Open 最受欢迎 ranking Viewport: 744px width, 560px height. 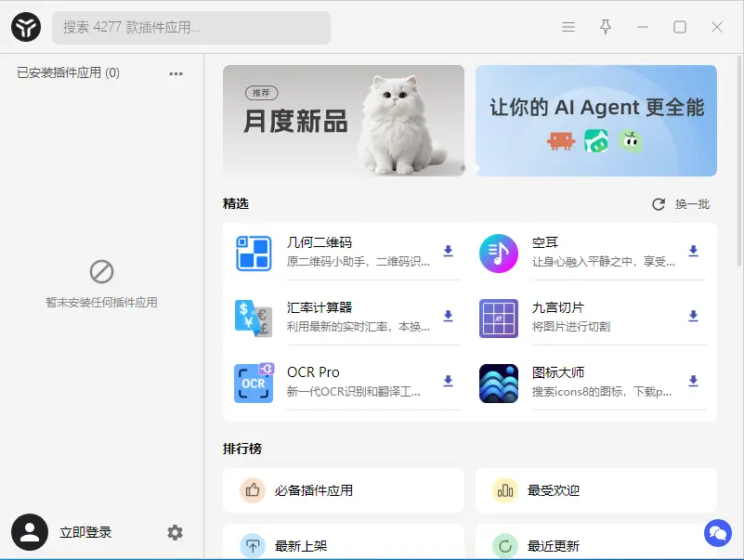click(596, 490)
